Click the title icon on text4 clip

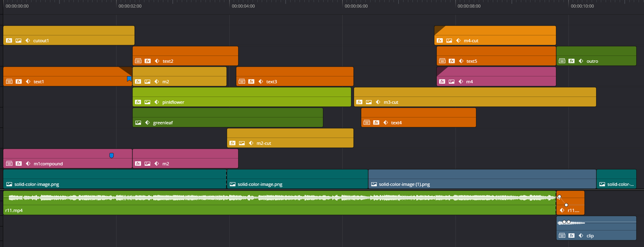click(x=367, y=122)
